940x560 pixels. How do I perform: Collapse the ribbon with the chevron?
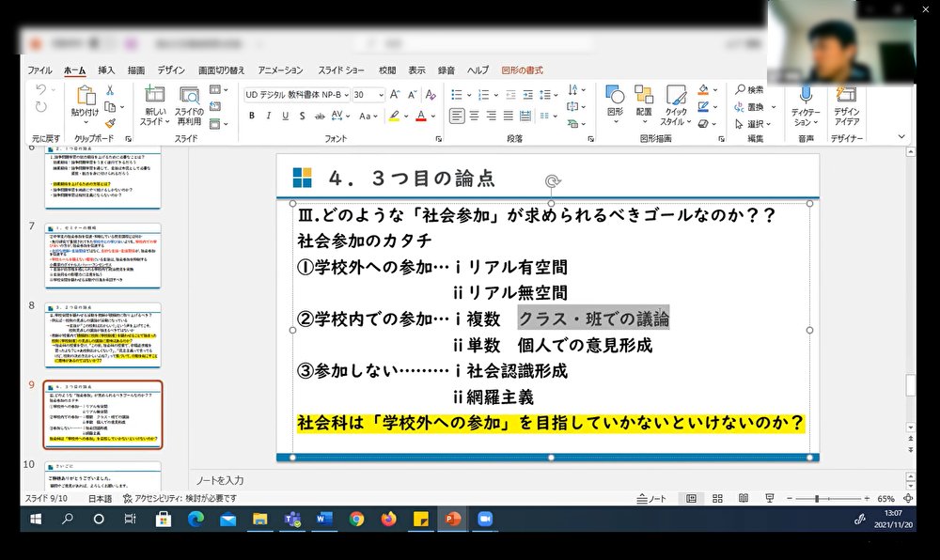(x=901, y=137)
